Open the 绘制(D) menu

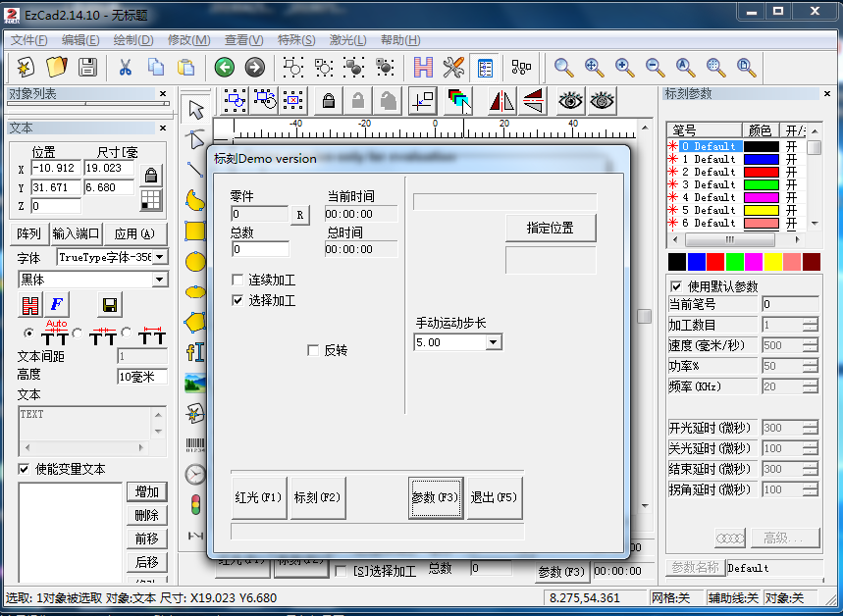coord(133,40)
